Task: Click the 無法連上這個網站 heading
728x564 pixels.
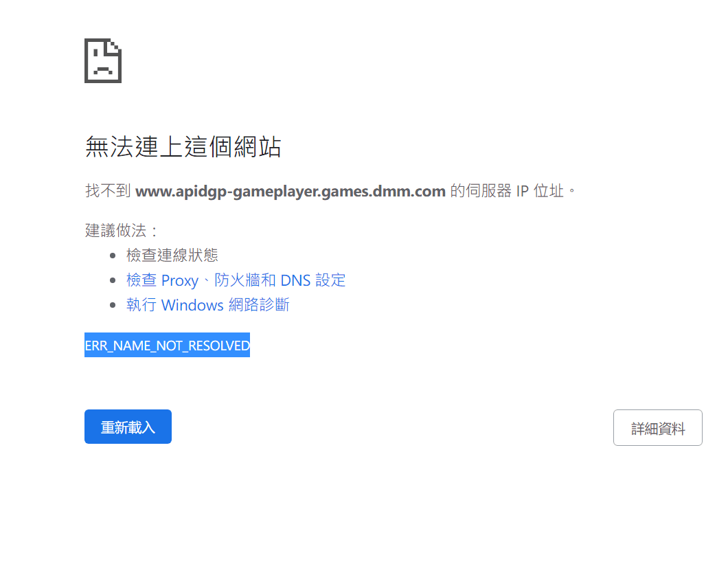Action: [183, 147]
